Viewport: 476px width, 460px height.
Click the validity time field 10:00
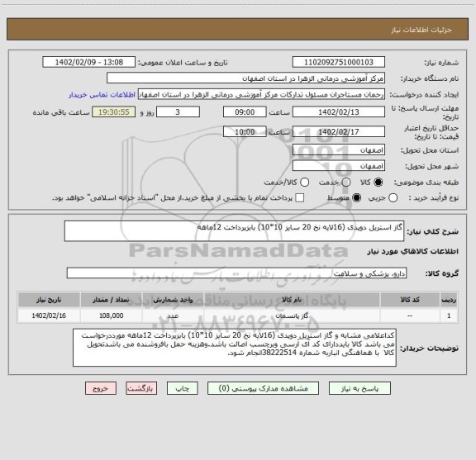click(x=245, y=131)
